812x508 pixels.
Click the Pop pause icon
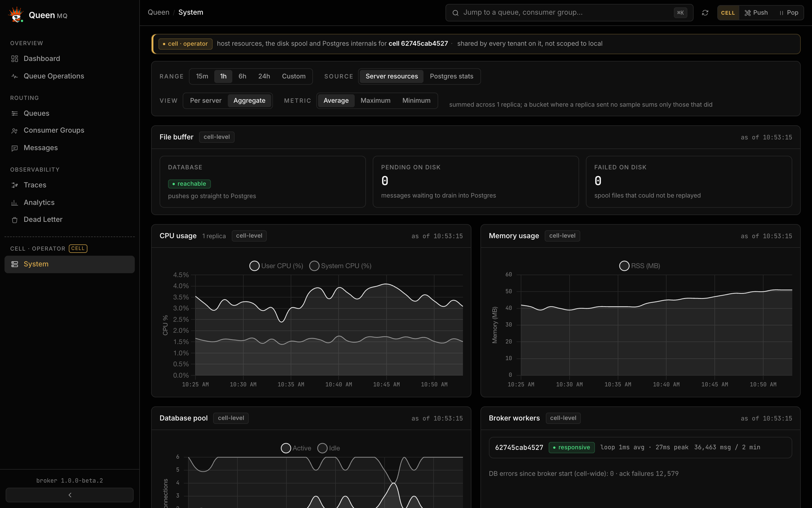pos(782,13)
